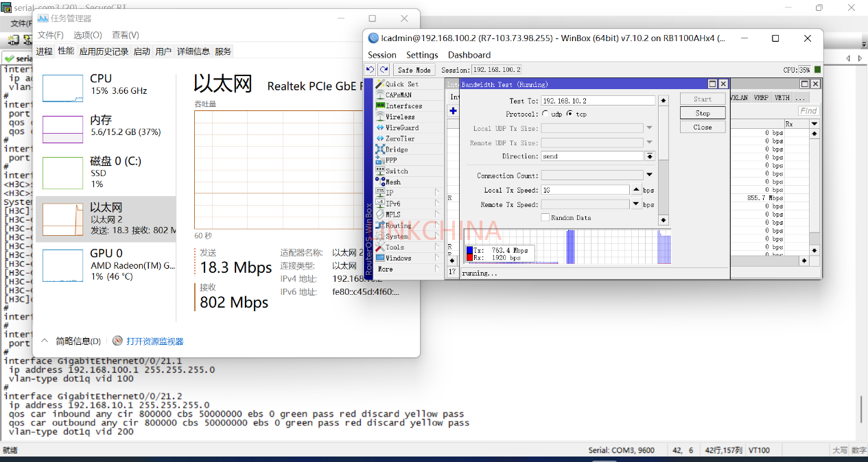Click the Find search box
This screenshot has width=868, height=462.
point(809,110)
